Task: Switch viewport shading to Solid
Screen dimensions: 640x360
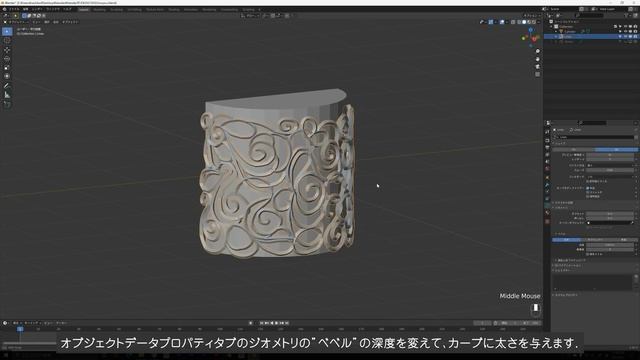Action: pyautogui.click(x=524, y=22)
